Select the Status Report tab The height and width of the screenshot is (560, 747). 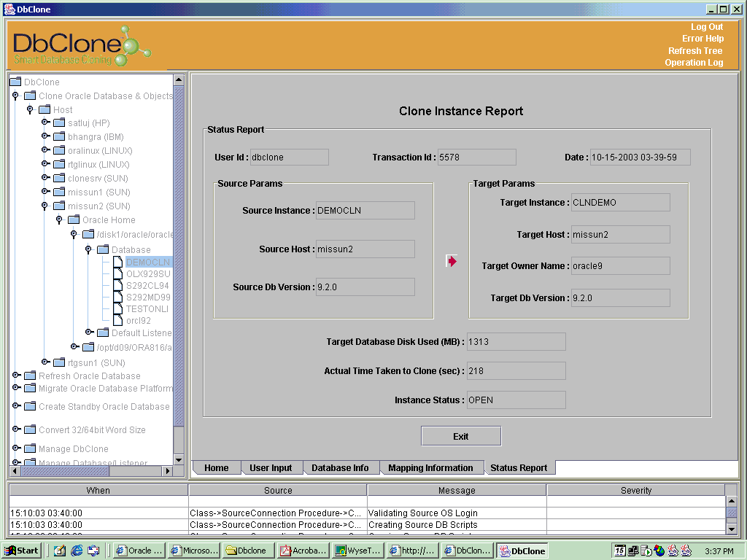pos(519,467)
